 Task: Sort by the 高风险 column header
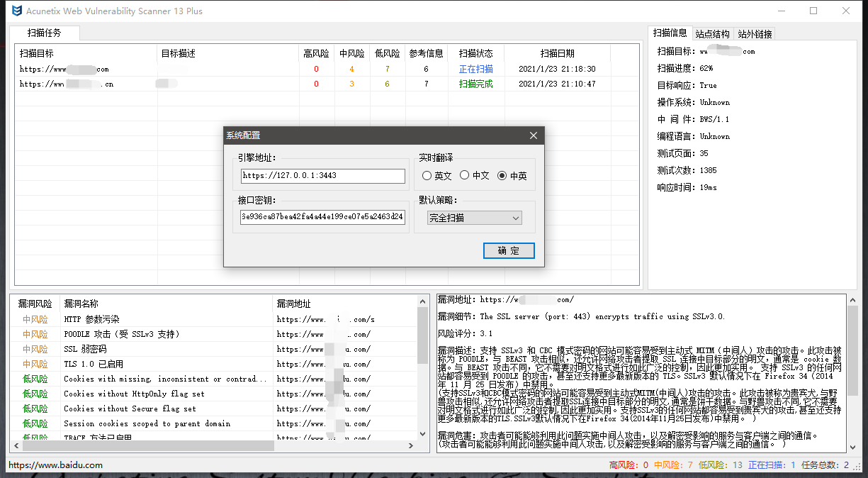click(317, 53)
